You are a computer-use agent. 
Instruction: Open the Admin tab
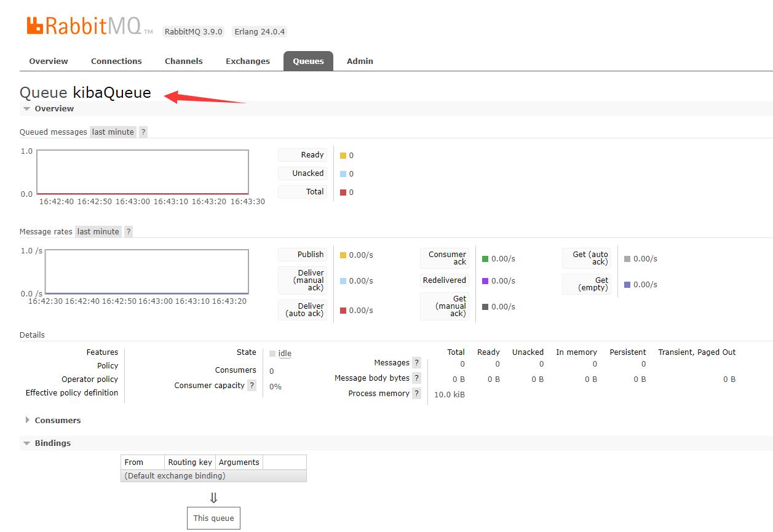[x=360, y=62]
